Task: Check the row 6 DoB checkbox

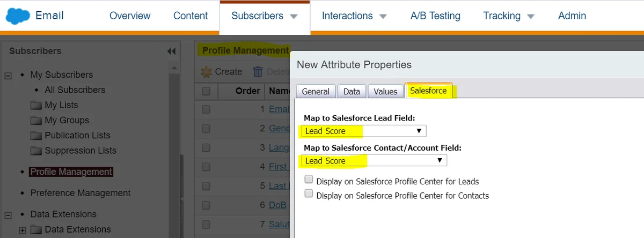Action: point(206,205)
